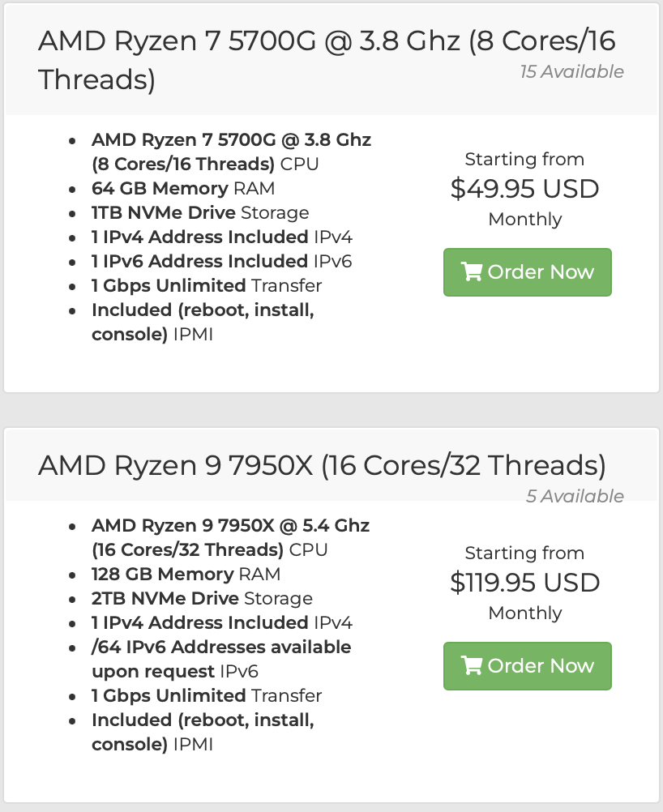The width and height of the screenshot is (663, 812).
Task: Click the AMD Ryzen 9 7950X heading
Action: tap(321, 466)
